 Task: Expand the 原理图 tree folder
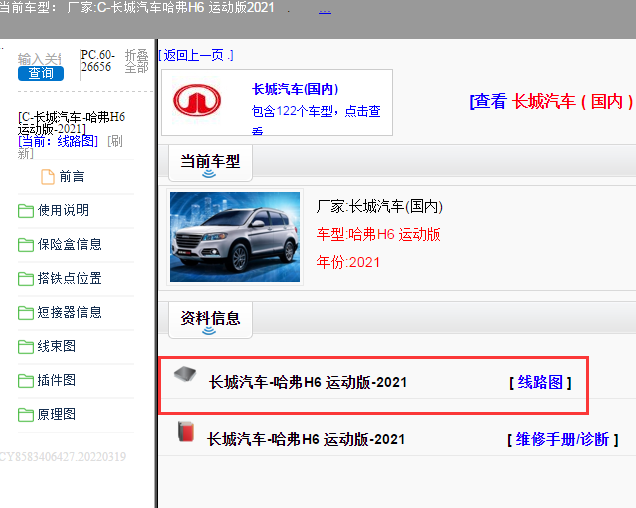click(57, 414)
